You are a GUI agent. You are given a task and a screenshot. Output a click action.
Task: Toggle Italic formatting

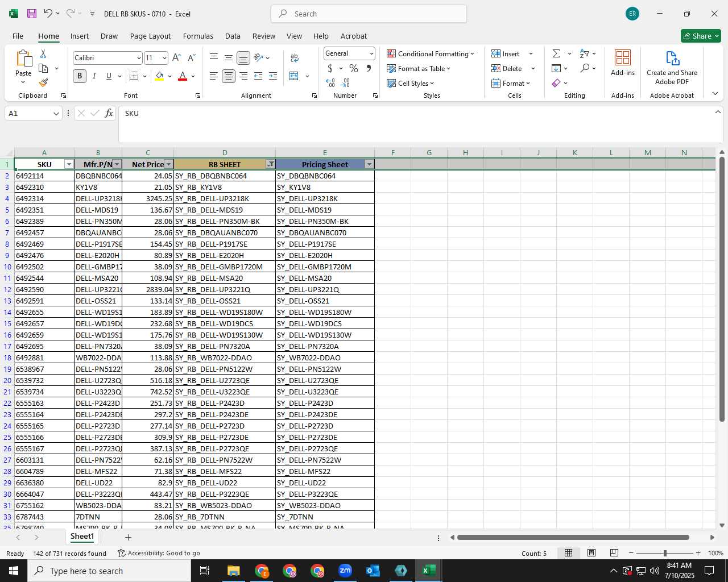pyautogui.click(x=94, y=76)
